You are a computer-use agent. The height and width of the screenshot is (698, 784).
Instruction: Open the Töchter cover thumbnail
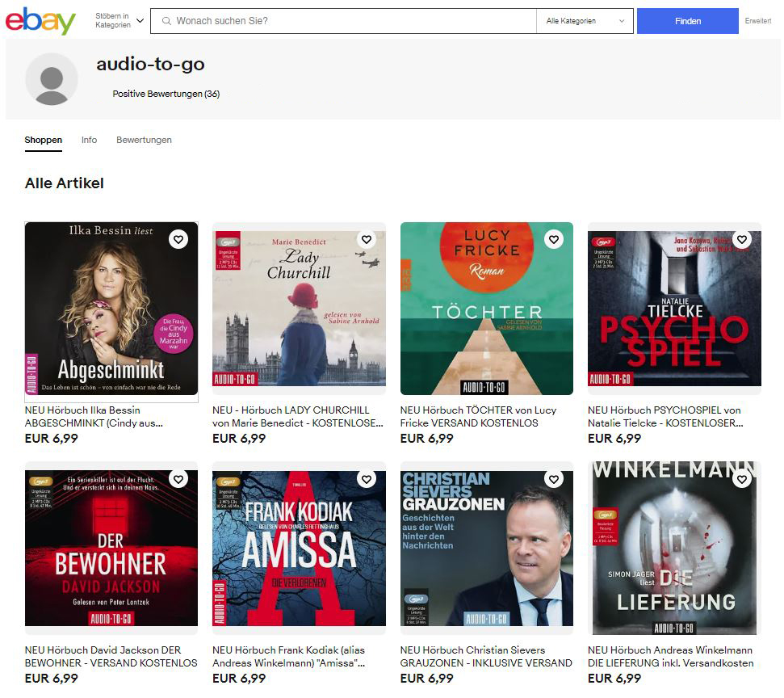coord(487,309)
